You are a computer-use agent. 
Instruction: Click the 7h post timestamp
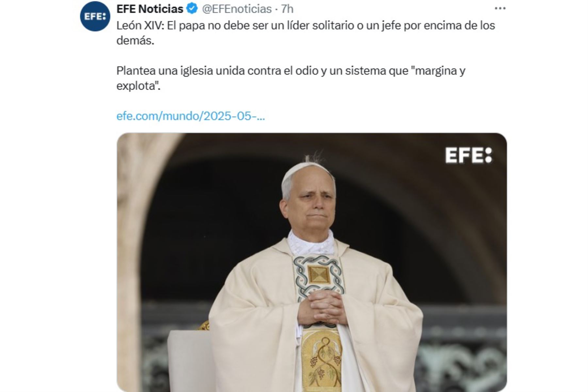[x=287, y=9]
